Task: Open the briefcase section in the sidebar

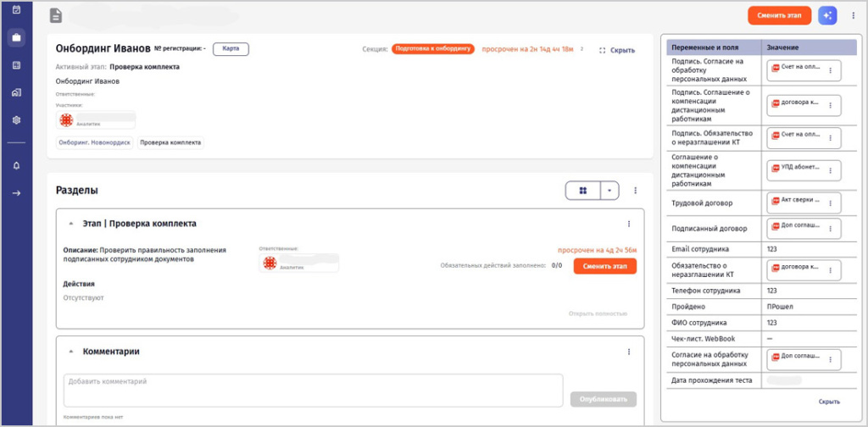Action: pos(16,37)
